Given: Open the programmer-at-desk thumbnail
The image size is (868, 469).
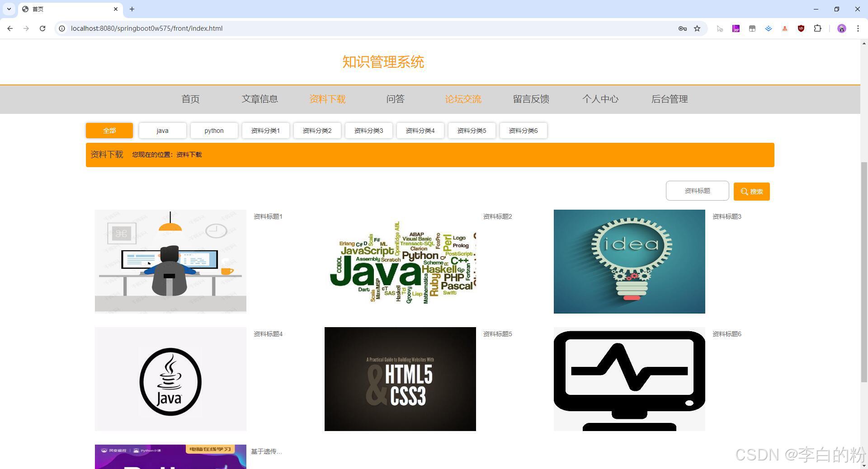Looking at the screenshot, I should pos(170,261).
